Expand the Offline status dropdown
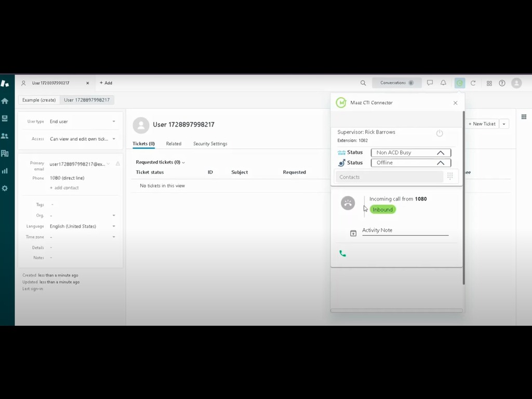 [410, 163]
